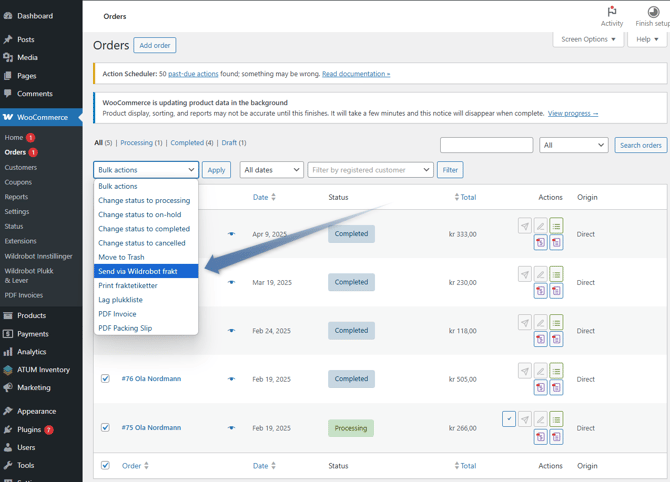Open the All dates dropdown
The height and width of the screenshot is (482, 670).
[271, 170]
